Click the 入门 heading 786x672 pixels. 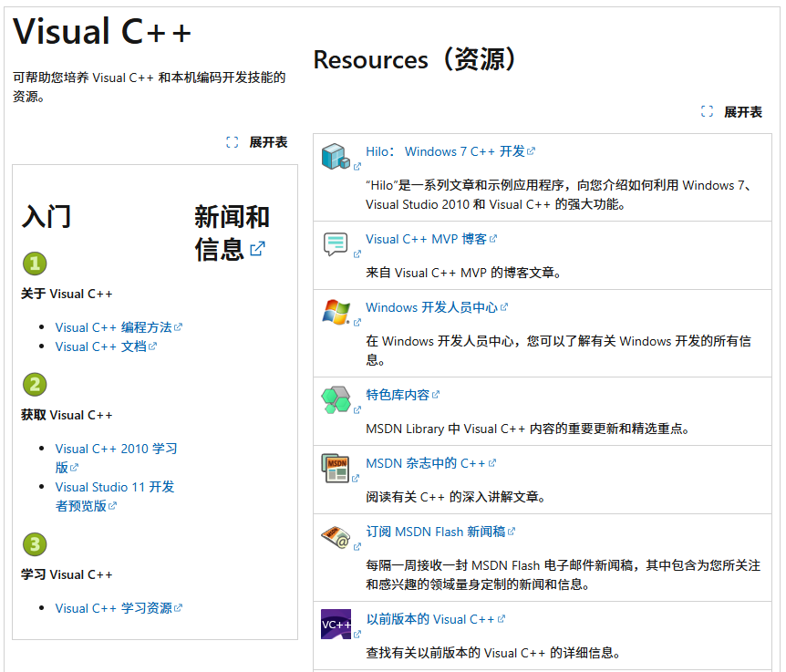click(x=47, y=216)
